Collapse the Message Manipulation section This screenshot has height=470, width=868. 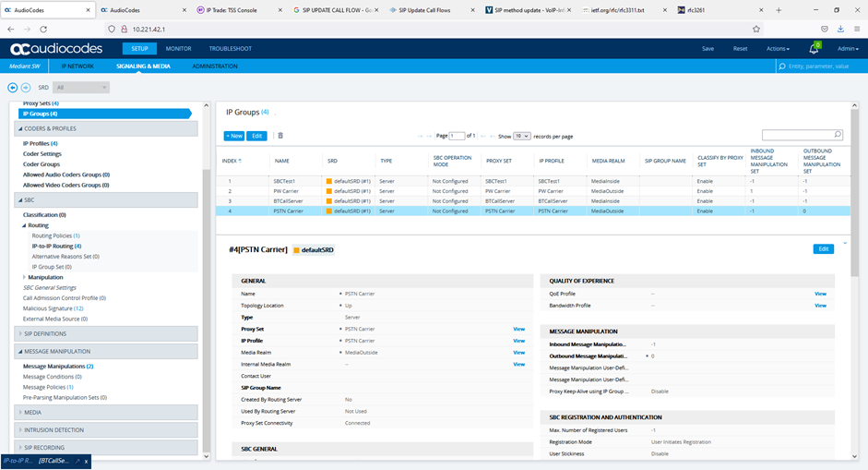click(106, 352)
